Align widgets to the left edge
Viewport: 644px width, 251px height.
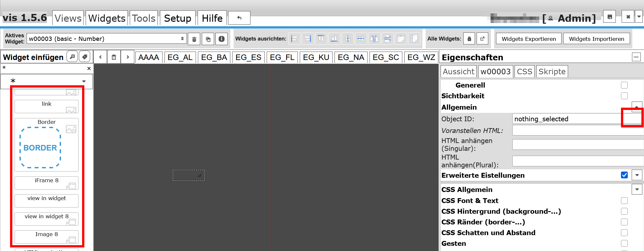coord(294,39)
